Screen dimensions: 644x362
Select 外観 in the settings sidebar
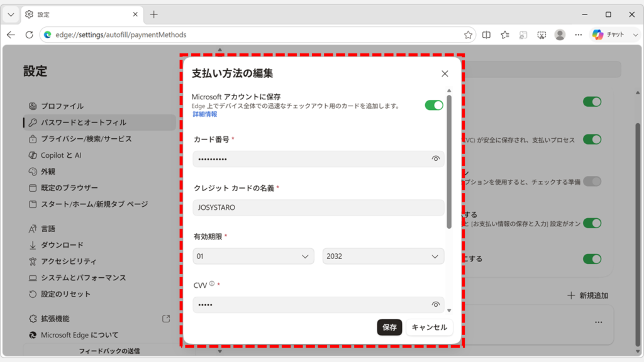coord(100,172)
